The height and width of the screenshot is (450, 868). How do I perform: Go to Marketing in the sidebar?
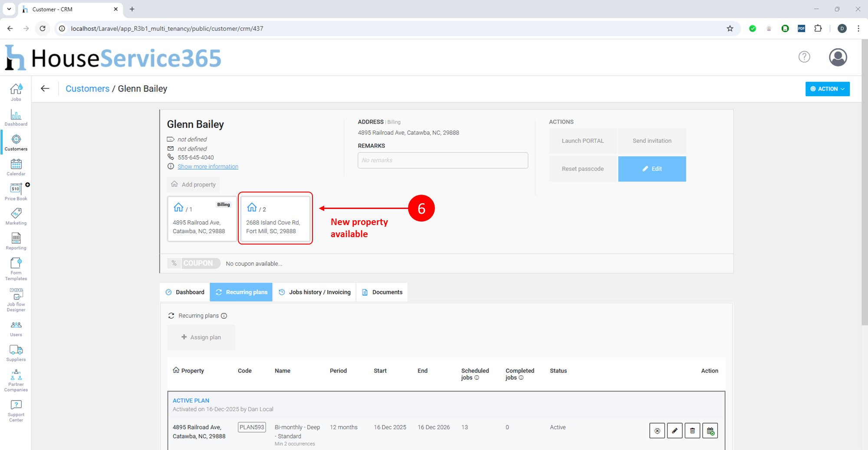tap(16, 216)
